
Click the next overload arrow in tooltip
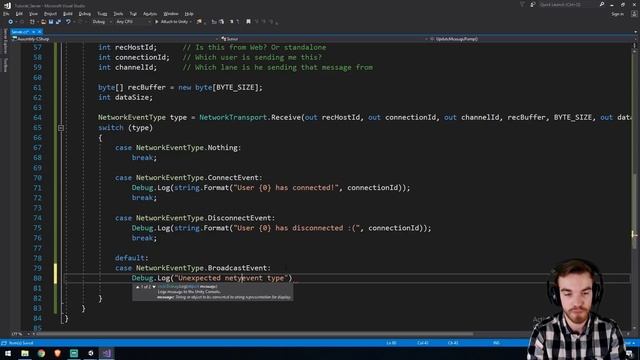point(154,287)
